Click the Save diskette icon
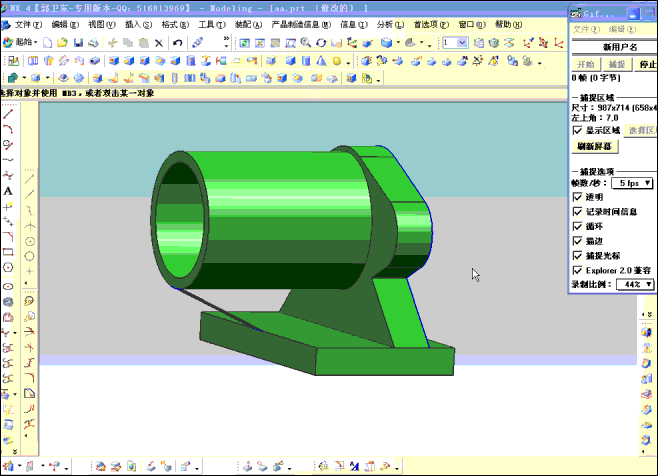 coord(78,42)
